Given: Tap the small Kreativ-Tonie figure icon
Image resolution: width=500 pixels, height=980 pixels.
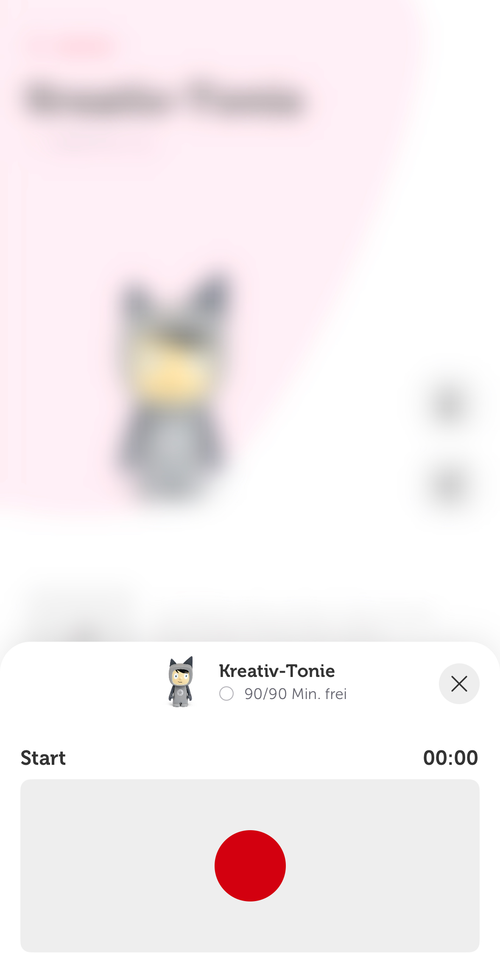Looking at the screenshot, I should pos(181,682).
